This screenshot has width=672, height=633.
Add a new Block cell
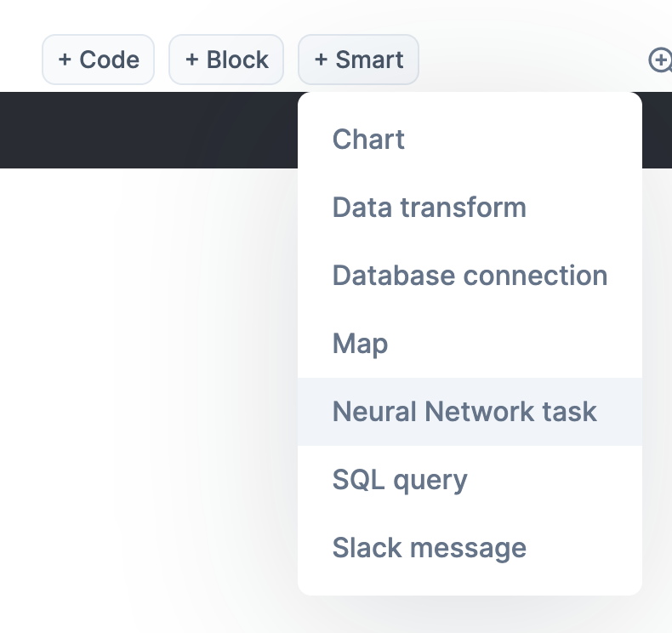pos(226,60)
